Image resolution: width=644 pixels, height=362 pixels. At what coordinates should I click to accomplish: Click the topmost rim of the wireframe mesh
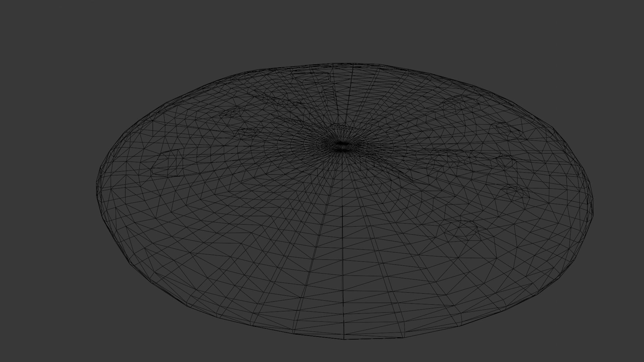(349, 63)
